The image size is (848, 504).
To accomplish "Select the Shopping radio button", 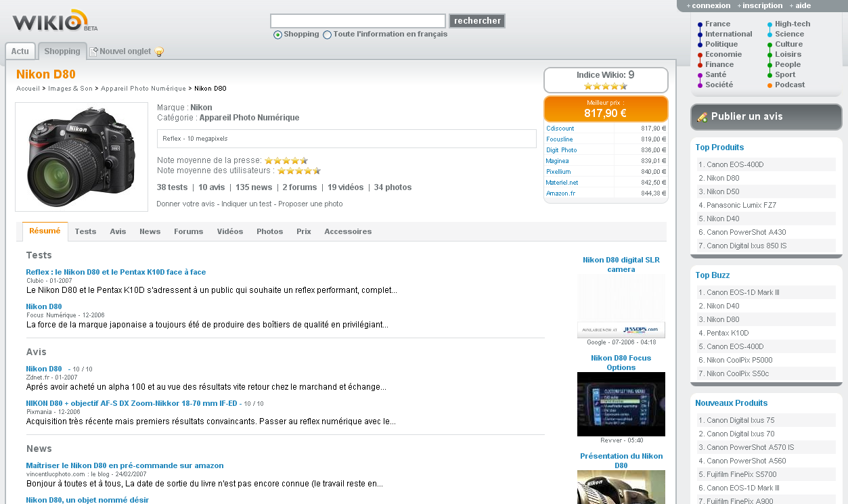I will [277, 35].
